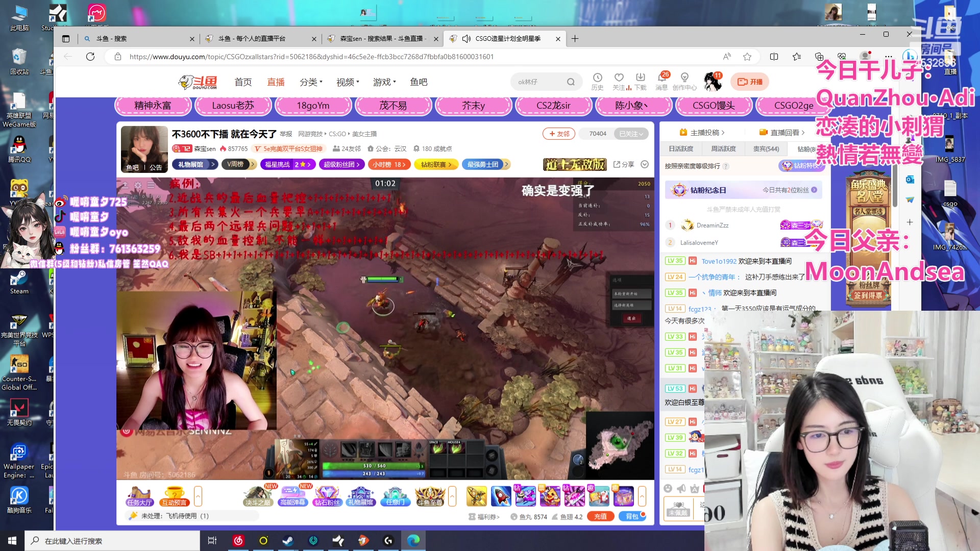This screenshot has width=980, height=551.
Task: Expand V周榜 badge arrow
Action: coord(253,164)
